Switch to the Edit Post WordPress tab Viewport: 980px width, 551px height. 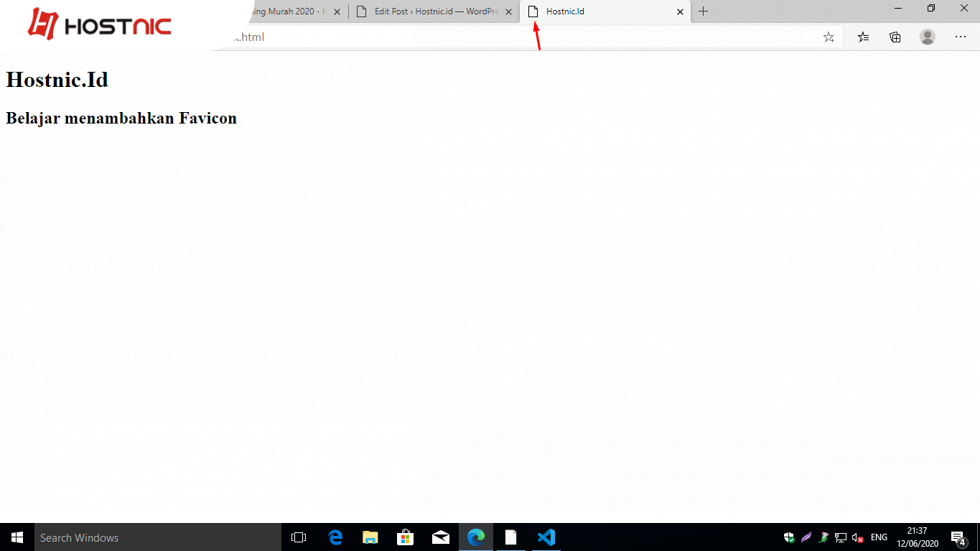[427, 11]
